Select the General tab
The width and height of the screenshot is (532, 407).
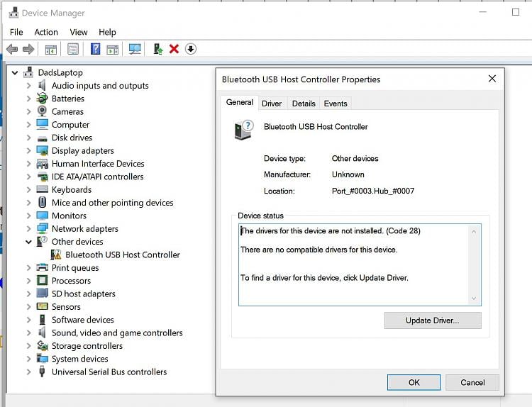click(240, 102)
